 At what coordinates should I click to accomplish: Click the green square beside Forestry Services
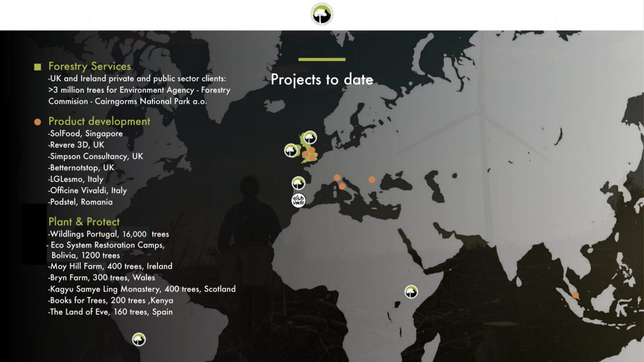[37, 67]
